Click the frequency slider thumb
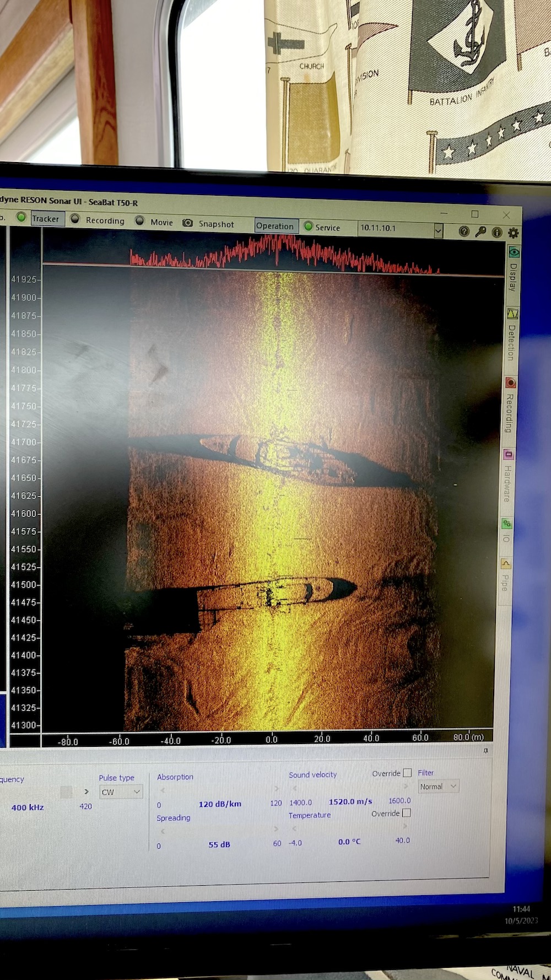Viewport: 551px width, 980px height. [66, 792]
